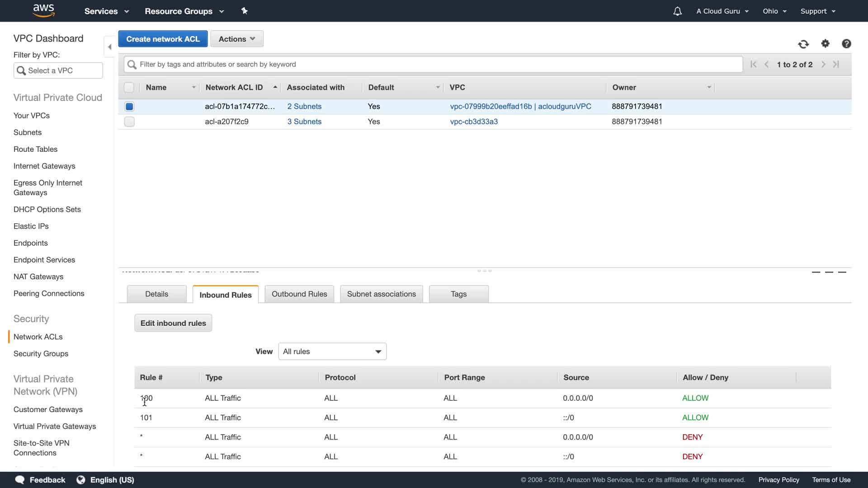Screen dimensions: 868x488
Task: Open the Actions dropdown
Action: pos(237,39)
